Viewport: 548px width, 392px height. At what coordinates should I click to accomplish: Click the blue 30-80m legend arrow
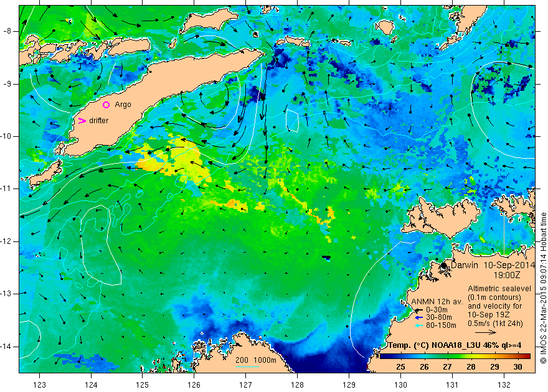(418, 318)
